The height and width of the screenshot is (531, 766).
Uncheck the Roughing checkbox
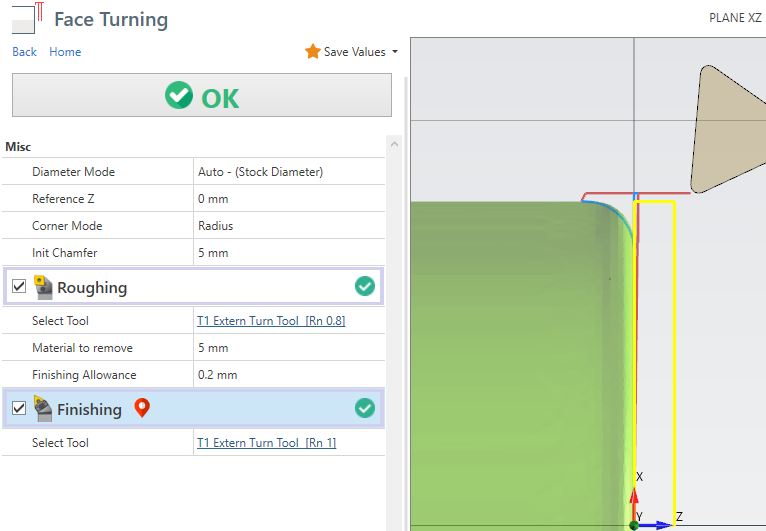[x=19, y=287]
